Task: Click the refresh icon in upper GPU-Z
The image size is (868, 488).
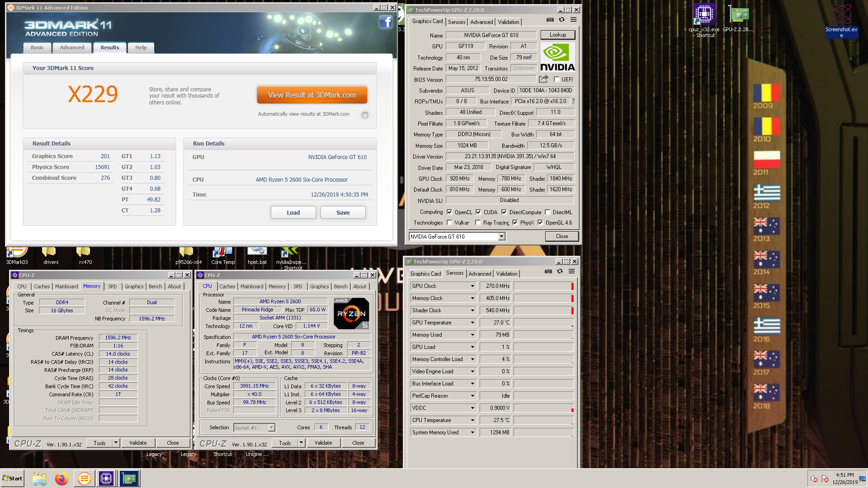Action: coord(561,19)
